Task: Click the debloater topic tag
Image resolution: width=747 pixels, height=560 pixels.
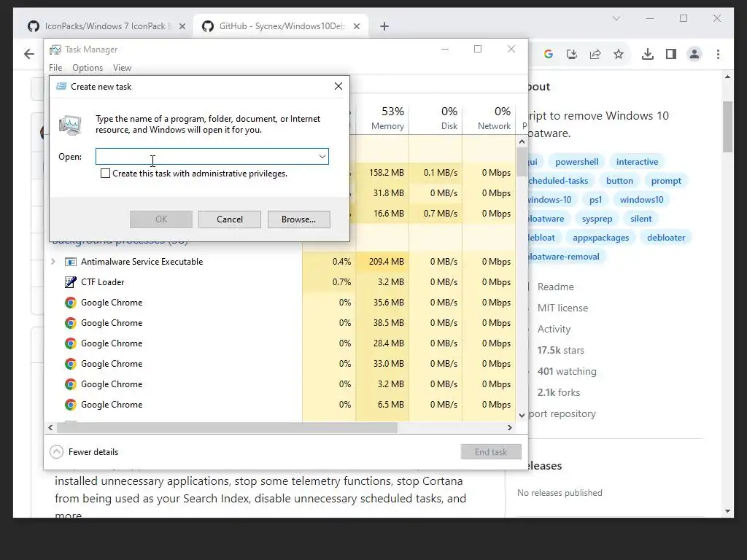Action: (665, 238)
